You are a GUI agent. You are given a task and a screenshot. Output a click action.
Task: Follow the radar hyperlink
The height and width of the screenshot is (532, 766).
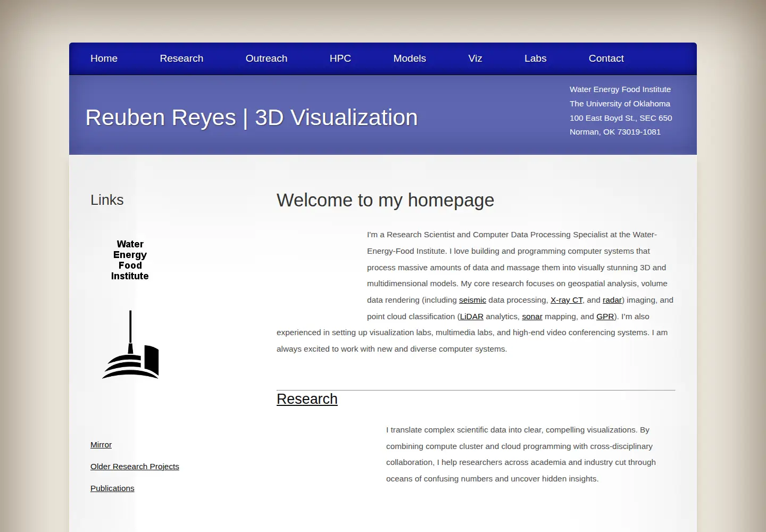click(612, 300)
